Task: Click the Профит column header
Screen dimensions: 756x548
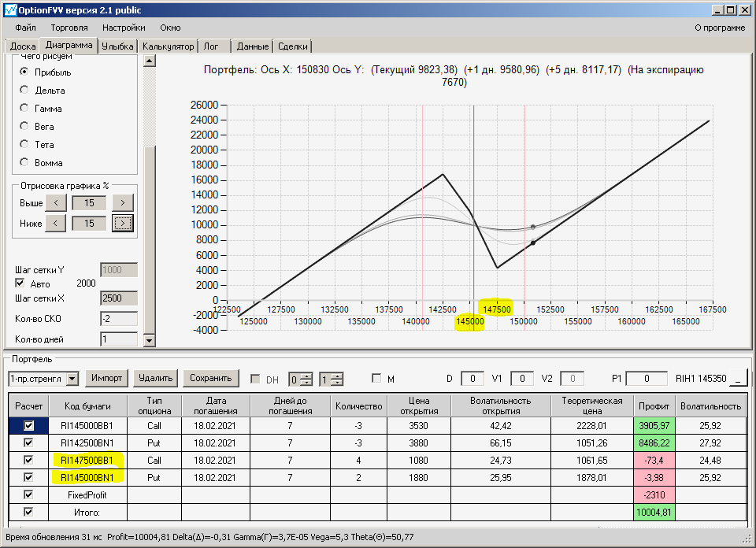Action: (654, 405)
